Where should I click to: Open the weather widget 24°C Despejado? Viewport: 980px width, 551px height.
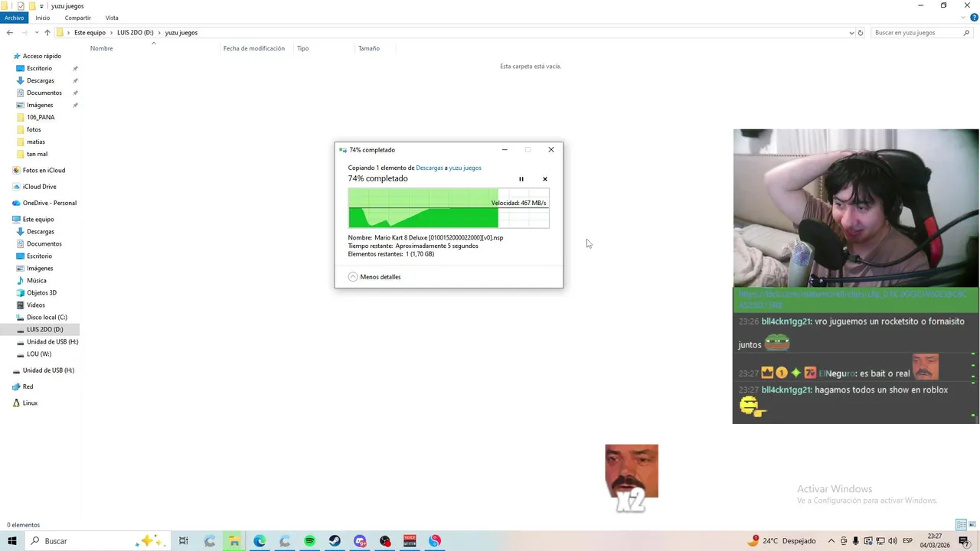click(x=782, y=541)
